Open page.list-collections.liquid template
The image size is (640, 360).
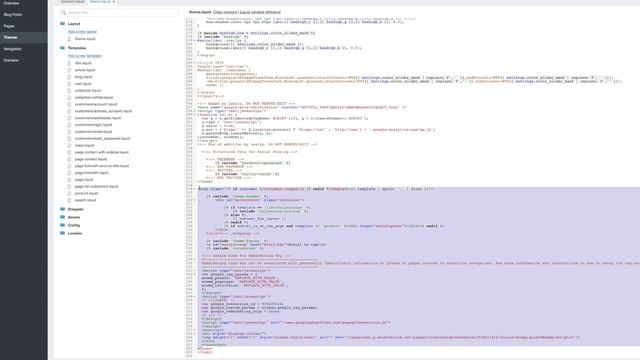tap(97, 187)
